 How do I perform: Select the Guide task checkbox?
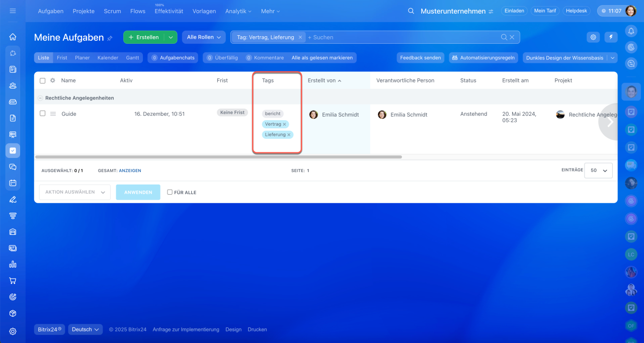click(42, 114)
